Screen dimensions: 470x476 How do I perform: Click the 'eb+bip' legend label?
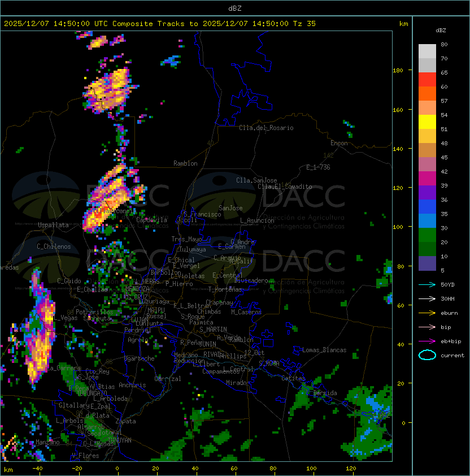pyautogui.click(x=451, y=341)
